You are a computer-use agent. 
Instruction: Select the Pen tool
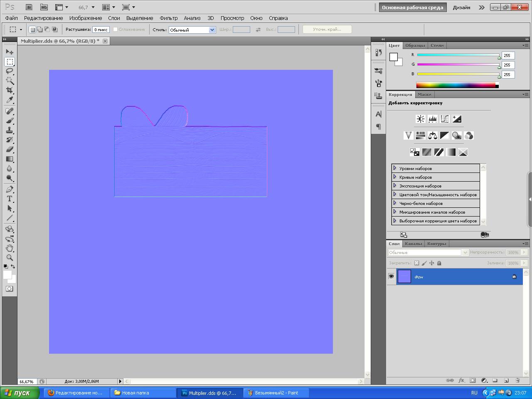pyautogui.click(x=10, y=189)
